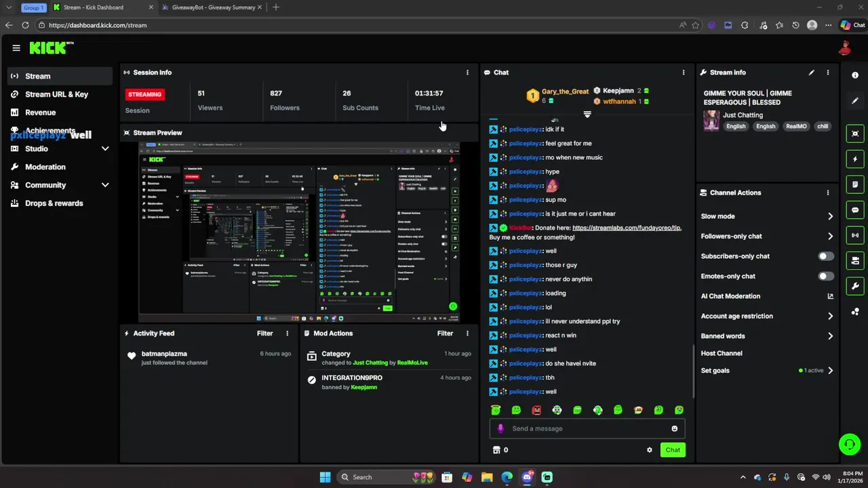This screenshot has width=868, height=488.
Task: Click the info icon in right sidebar
Action: click(x=855, y=75)
